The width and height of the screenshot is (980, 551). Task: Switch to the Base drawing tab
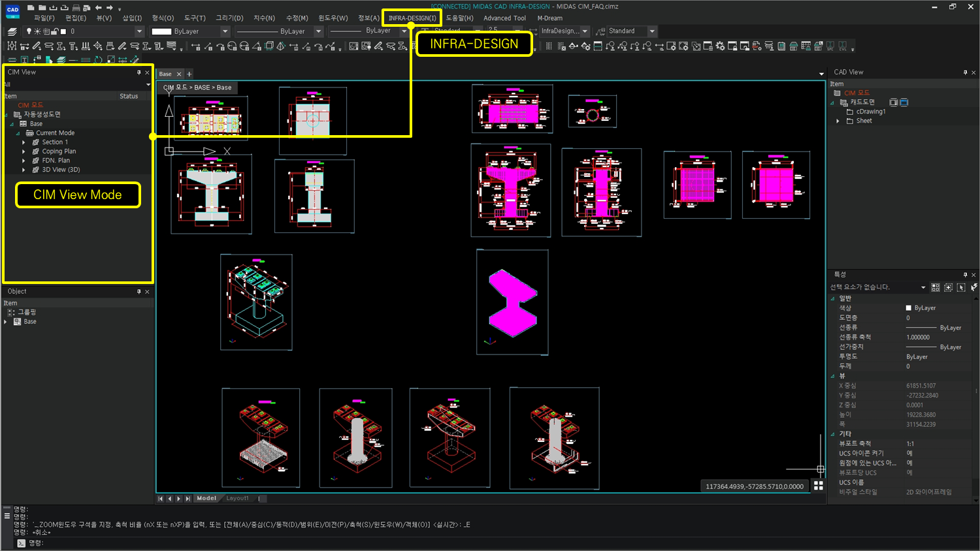pyautogui.click(x=165, y=74)
